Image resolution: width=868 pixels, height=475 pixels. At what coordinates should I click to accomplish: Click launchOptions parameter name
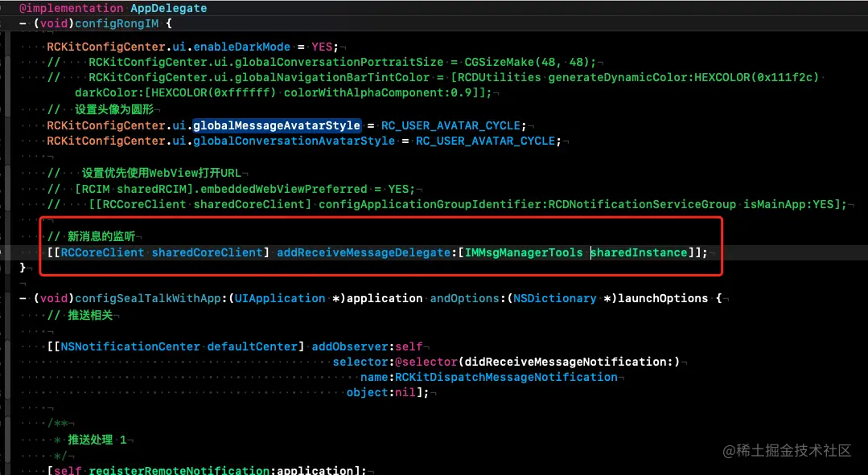point(663,299)
